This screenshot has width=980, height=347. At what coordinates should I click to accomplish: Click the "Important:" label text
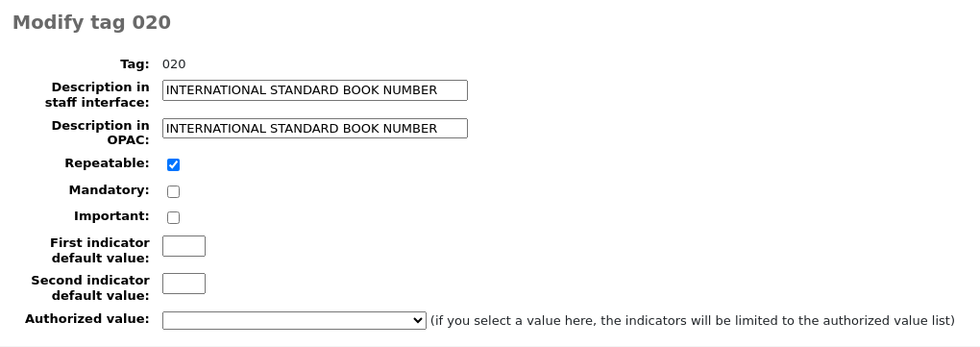[111, 215]
